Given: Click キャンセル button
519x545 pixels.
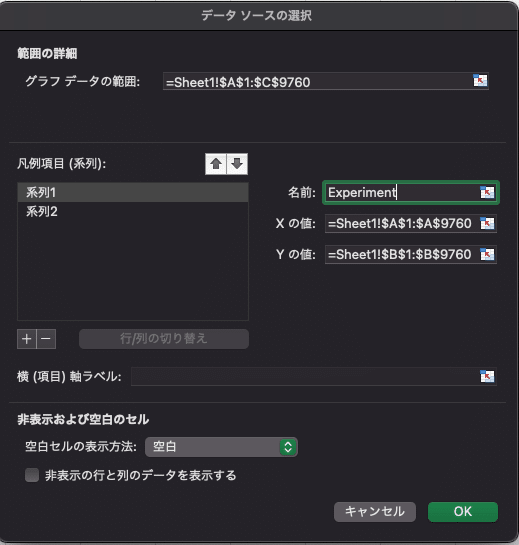Looking at the screenshot, I should pos(375,512).
